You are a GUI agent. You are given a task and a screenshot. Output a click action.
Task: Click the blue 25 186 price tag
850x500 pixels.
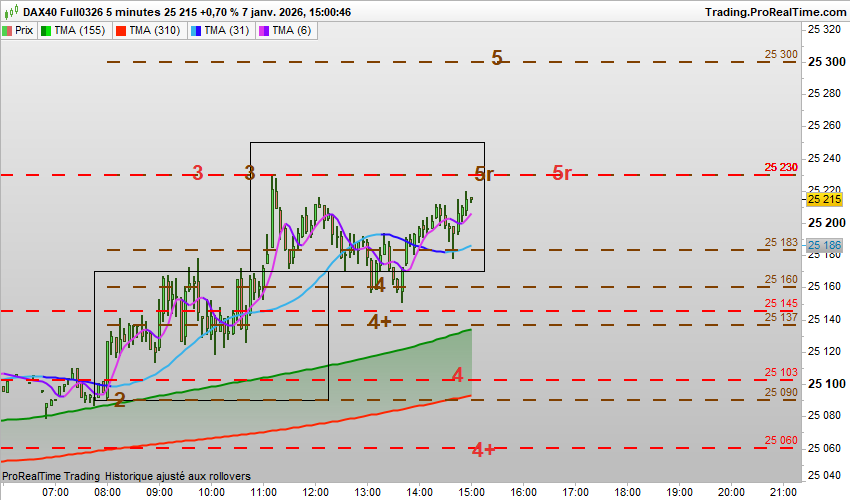pyautogui.click(x=824, y=245)
